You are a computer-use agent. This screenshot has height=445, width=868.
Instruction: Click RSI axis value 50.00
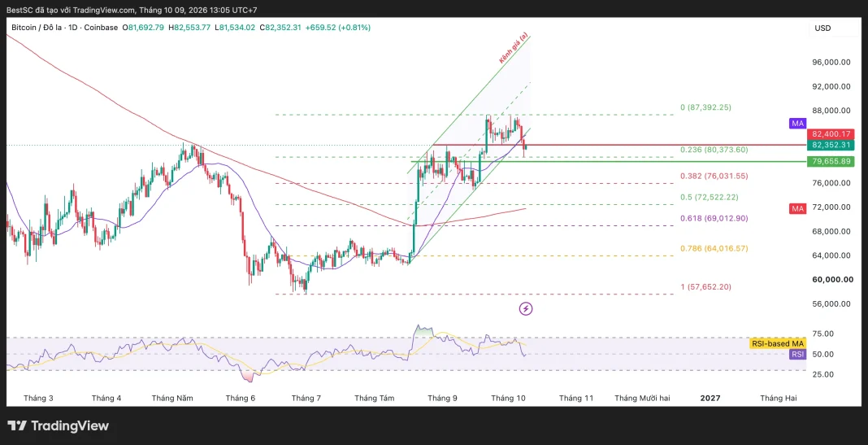tap(823, 354)
